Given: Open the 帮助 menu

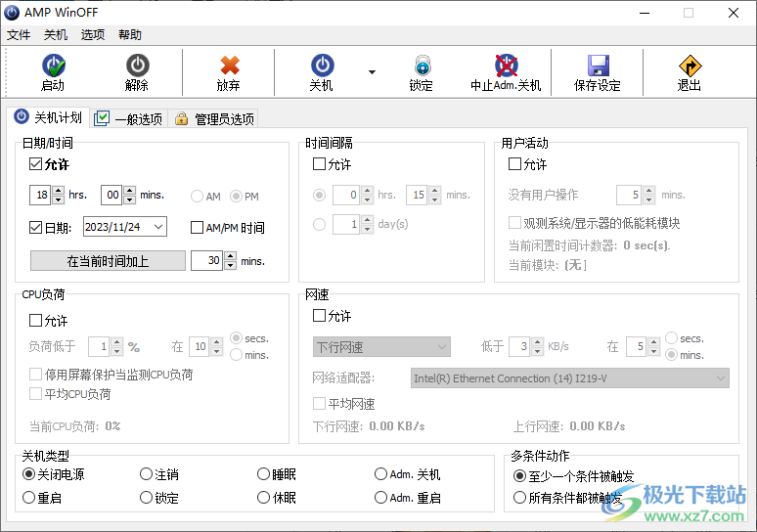Looking at the screenshot, I should [130, 35].
